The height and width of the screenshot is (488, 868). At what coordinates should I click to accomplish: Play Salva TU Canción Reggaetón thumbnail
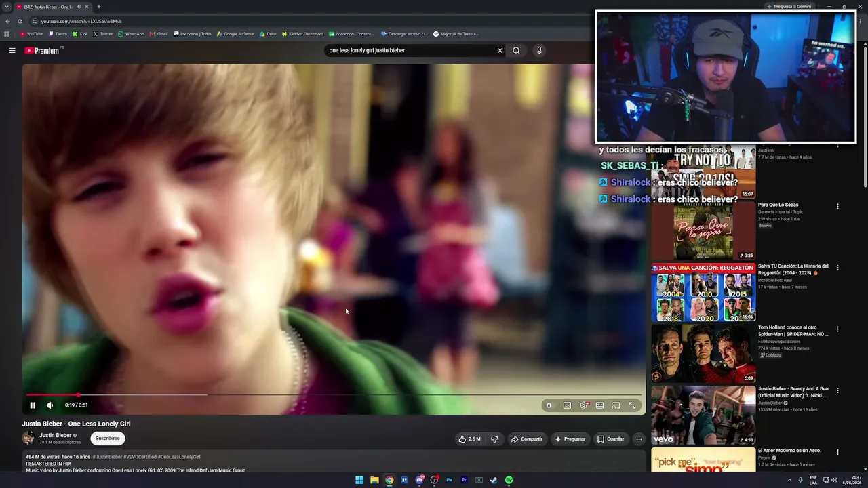pyautogui.click(x=703, y=292)
